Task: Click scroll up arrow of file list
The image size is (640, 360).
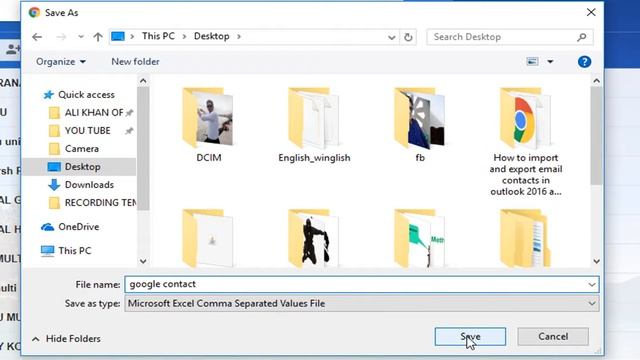Action: [x=596, y=81]
